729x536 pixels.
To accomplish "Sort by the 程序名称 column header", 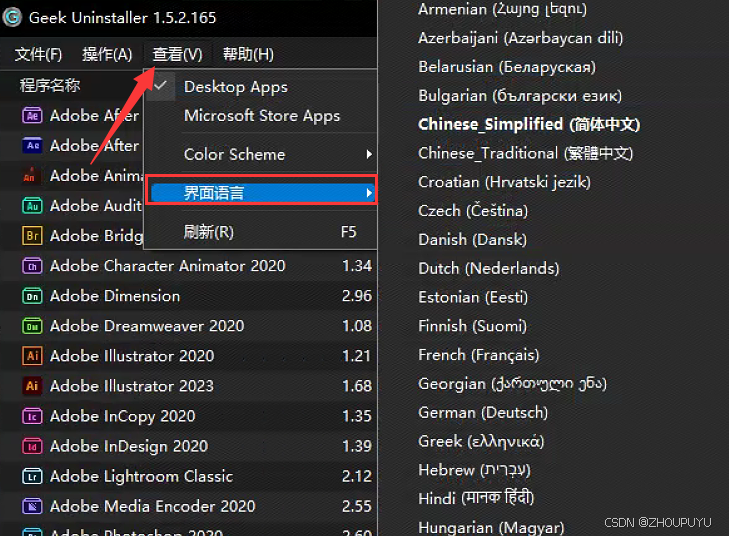I will coord(50,86).
